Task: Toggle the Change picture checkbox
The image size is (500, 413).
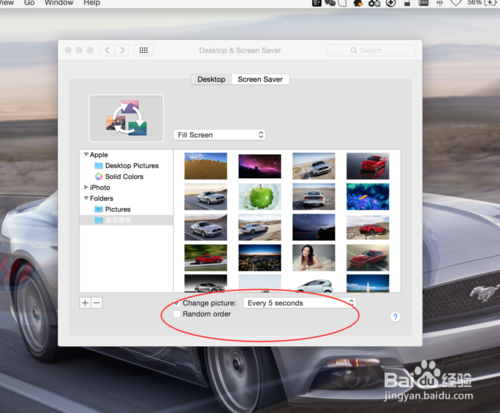Action: [177, 303]
